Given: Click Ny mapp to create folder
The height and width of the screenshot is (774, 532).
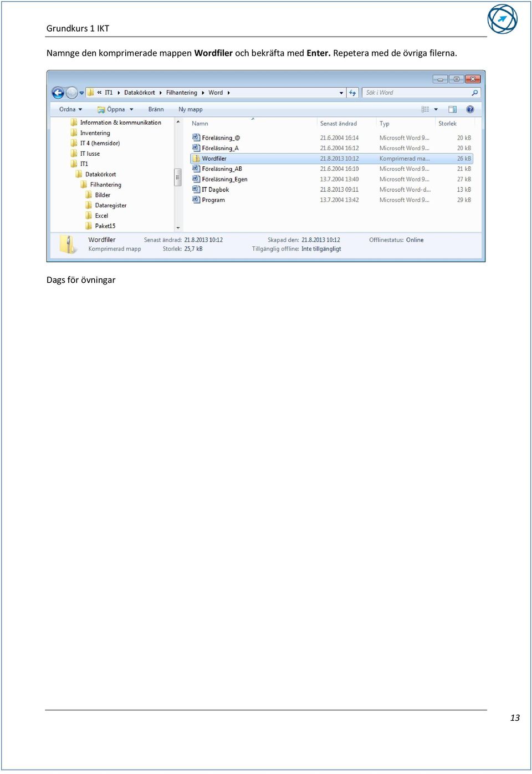Looking at the screenshot, I should click(x=190, y=109).
